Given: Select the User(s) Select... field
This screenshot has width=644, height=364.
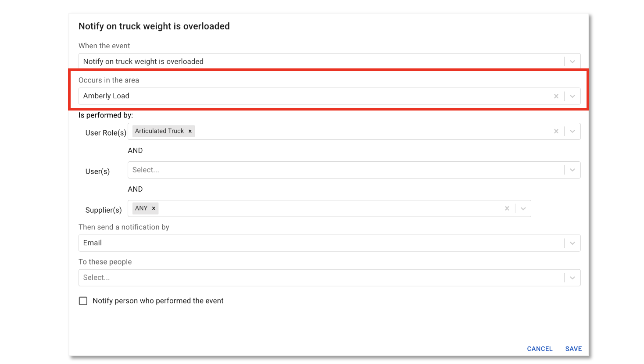Looking at the screenshot, I should click(x=307, y=170).
